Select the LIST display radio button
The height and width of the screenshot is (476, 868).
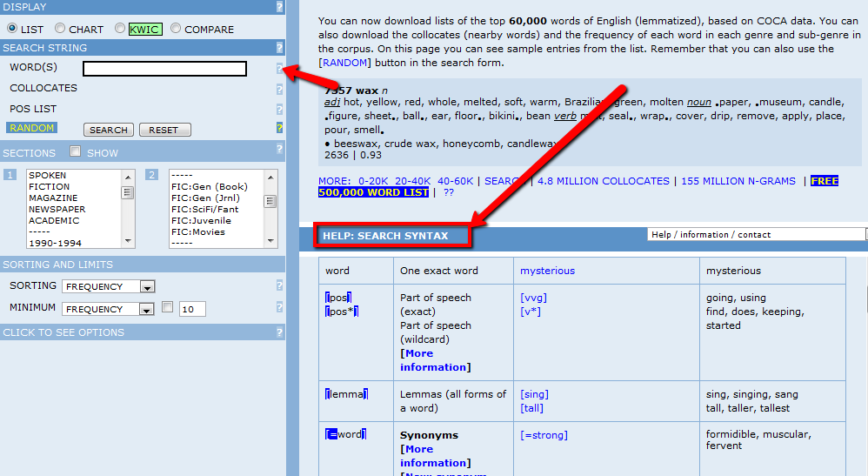click(11, 28)
